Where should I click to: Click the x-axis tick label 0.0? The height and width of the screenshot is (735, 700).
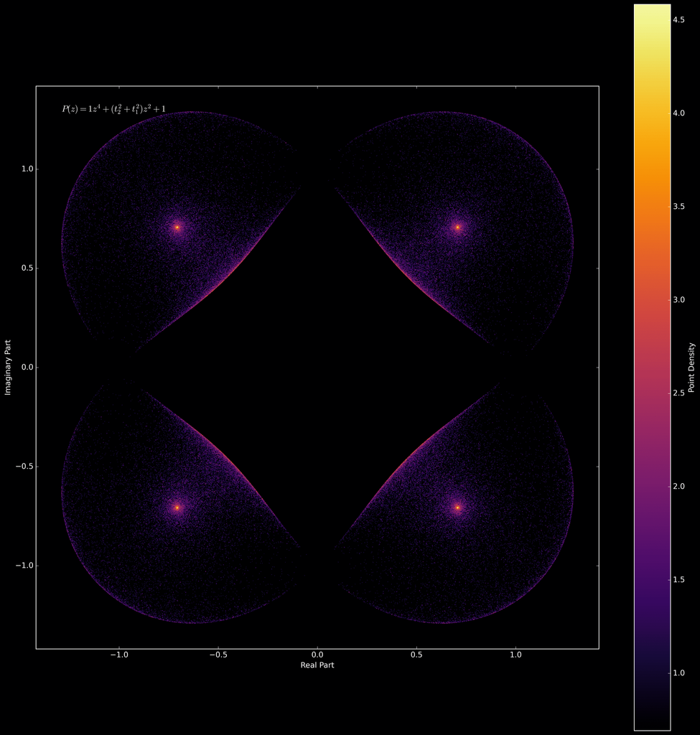317,655
